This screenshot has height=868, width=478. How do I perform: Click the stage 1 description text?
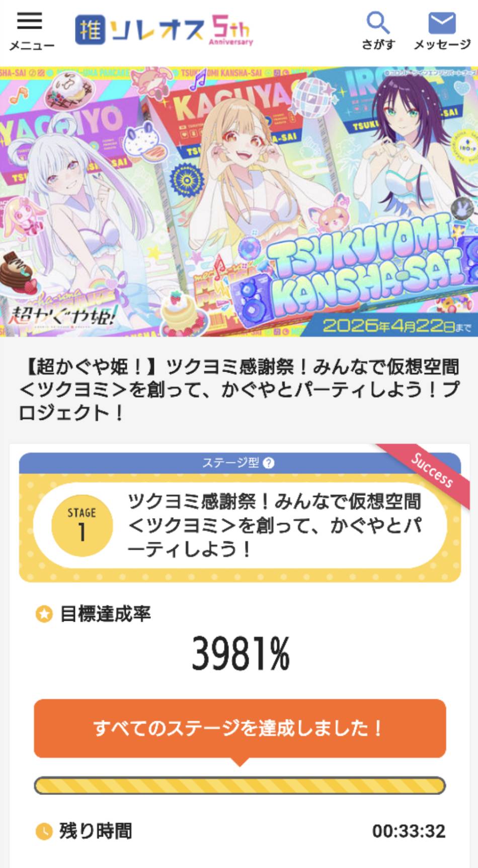point(274,525)
